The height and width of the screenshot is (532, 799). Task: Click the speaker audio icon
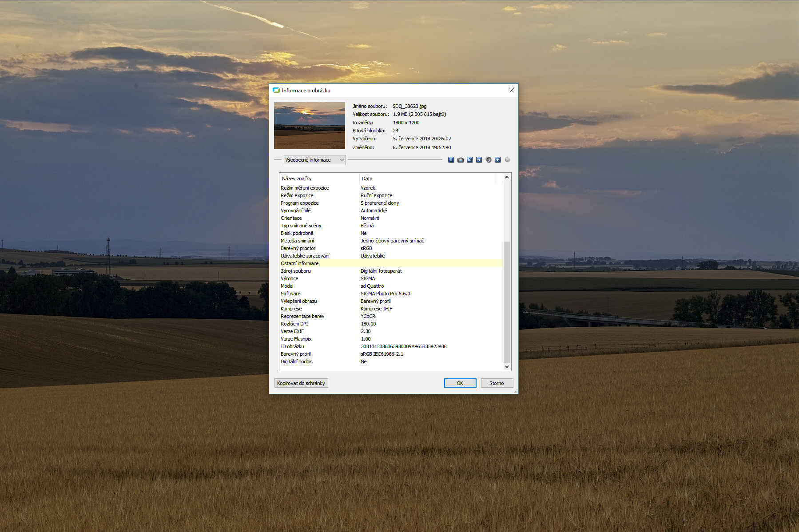click(488, 160)
